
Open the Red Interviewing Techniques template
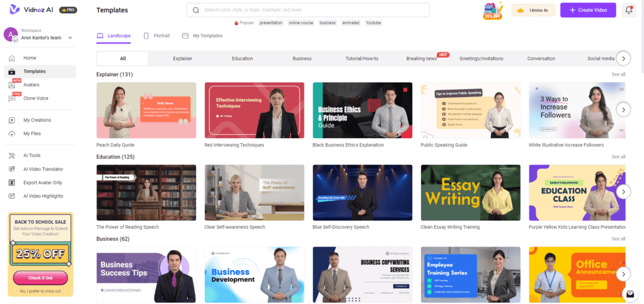point(254,110)
